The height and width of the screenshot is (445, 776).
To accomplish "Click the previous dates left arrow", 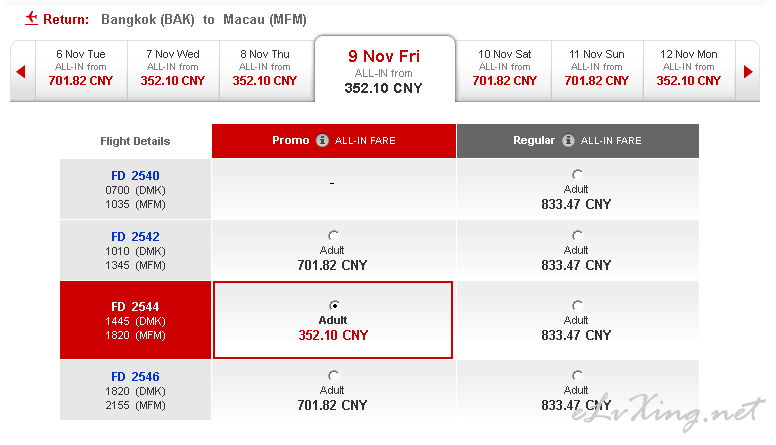I will point(21,72).
